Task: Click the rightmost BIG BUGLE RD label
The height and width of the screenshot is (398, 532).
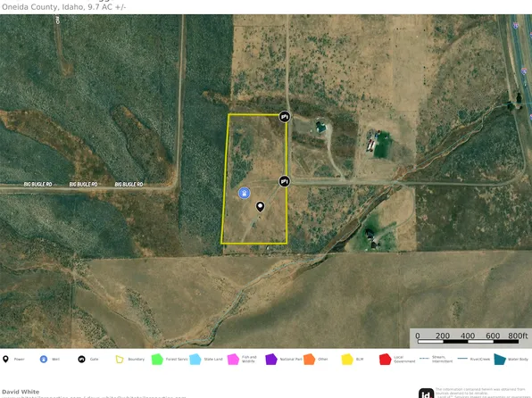Action: [x=129, y=184]
